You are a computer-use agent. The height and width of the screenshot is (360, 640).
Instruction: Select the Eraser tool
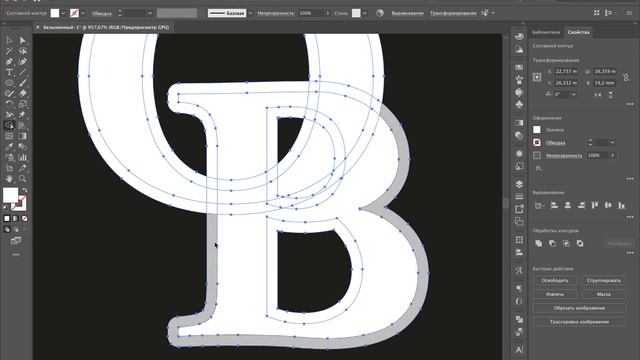coord(22,93)
